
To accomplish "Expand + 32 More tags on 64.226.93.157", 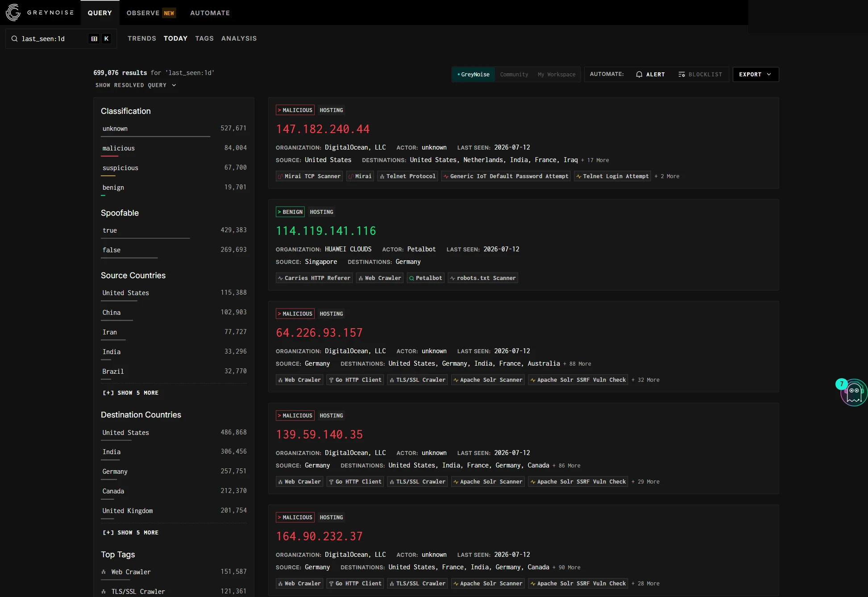I will pyautogui.click(x=645, y=380).
